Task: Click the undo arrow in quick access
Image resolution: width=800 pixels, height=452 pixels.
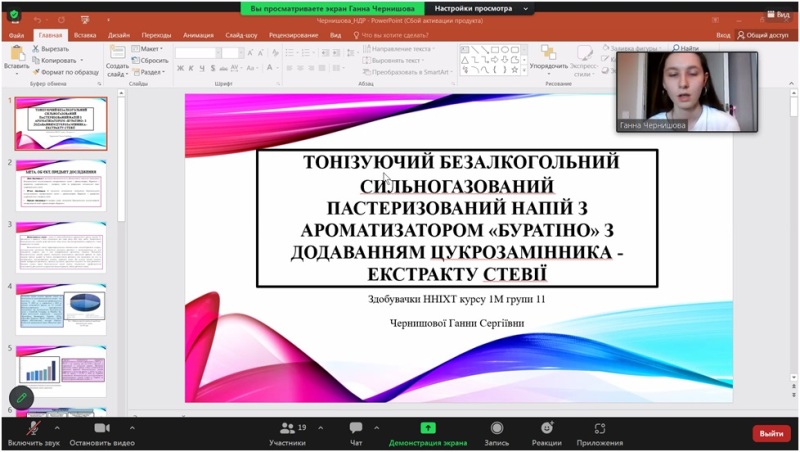Action: point(37,20)
